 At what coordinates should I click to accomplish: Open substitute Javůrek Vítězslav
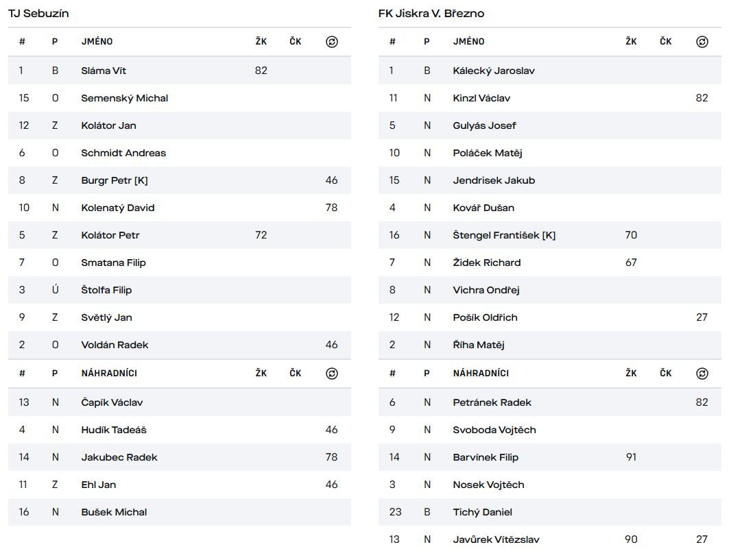pyautogui.click(x=496, y=539)
